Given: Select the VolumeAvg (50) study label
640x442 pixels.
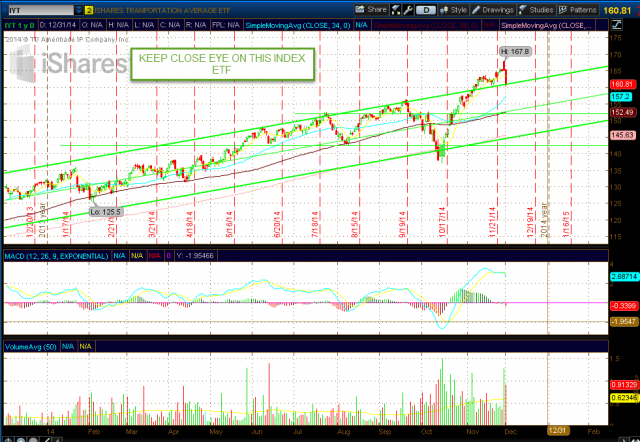Looking at the screenshot, I should [x=31, y=346].
